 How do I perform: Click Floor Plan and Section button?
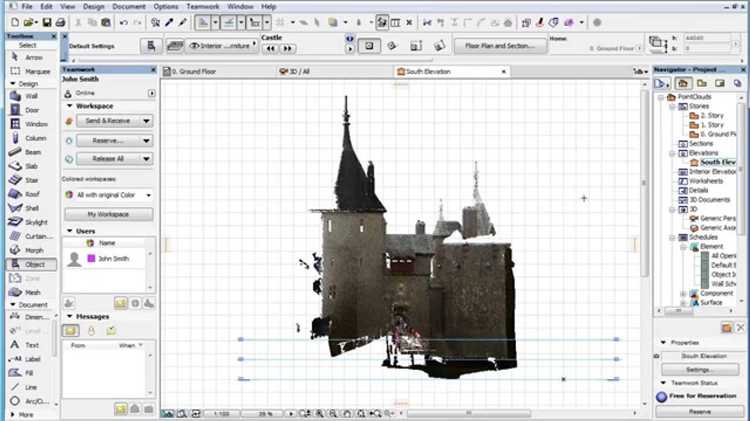coord(500,46)
